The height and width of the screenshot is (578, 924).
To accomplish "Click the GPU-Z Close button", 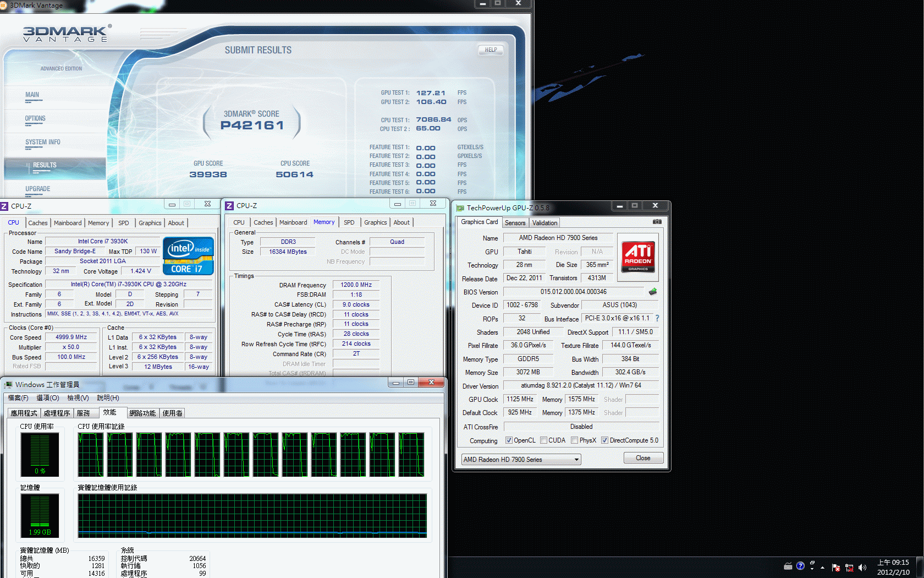I will [643, 458].
